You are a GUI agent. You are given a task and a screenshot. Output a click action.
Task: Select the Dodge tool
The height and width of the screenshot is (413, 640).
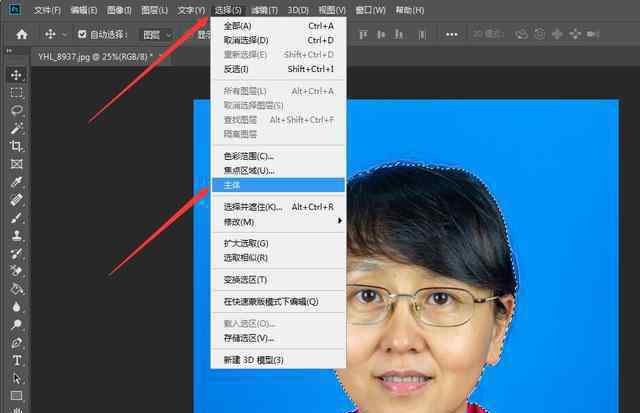point(16,325)
